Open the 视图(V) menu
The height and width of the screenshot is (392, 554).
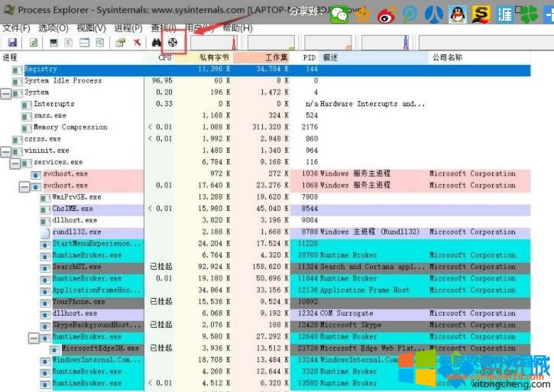click(91, 28)
